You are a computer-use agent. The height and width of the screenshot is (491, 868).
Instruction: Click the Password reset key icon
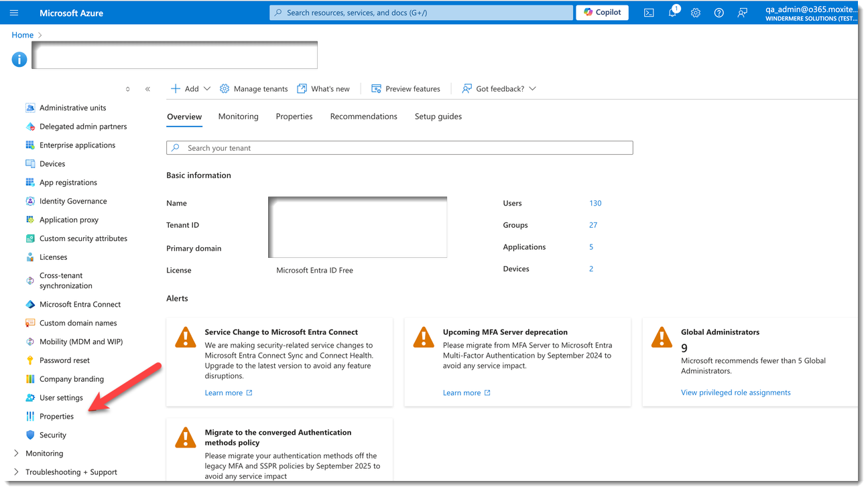pyautogui.click(x=30, y=361)
